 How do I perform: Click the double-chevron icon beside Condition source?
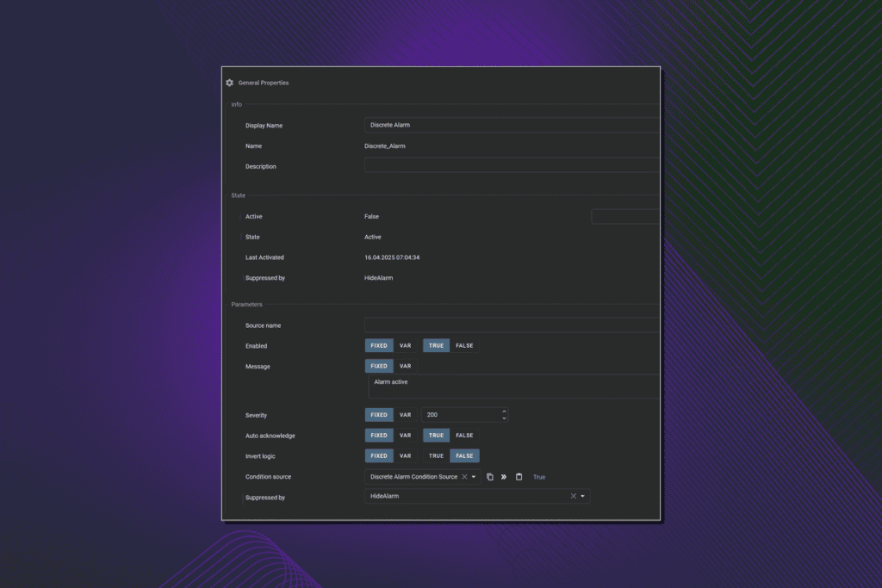504,477
